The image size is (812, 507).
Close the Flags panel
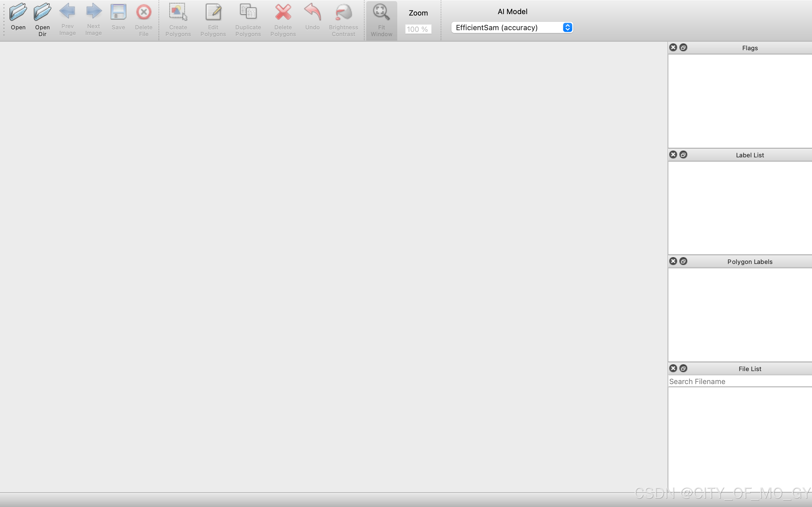(x=673, y=47)
